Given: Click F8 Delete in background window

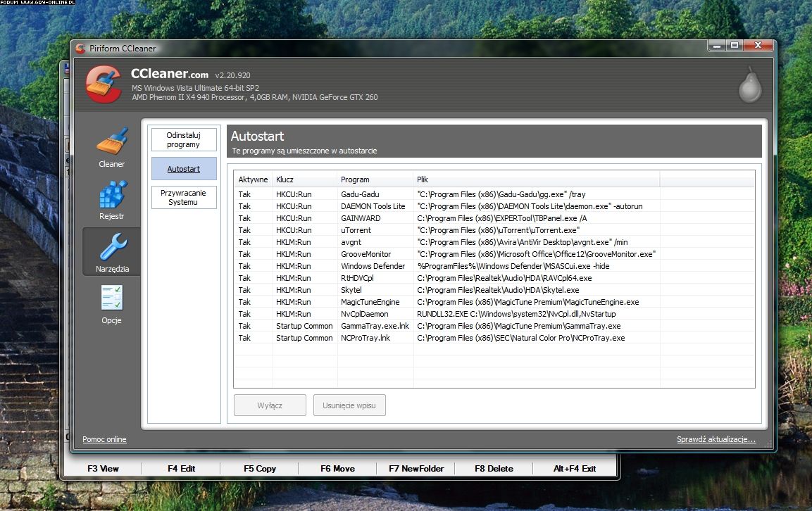Looking at the screenshot, I should tap(494, 469).
